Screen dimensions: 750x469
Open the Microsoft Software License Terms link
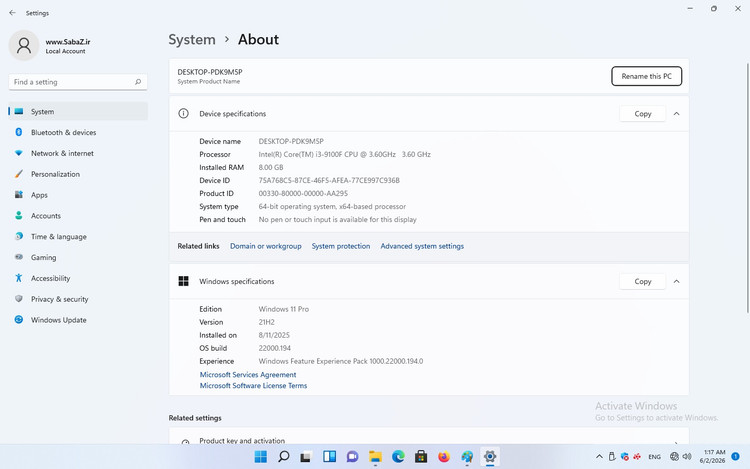click(254, 386)
